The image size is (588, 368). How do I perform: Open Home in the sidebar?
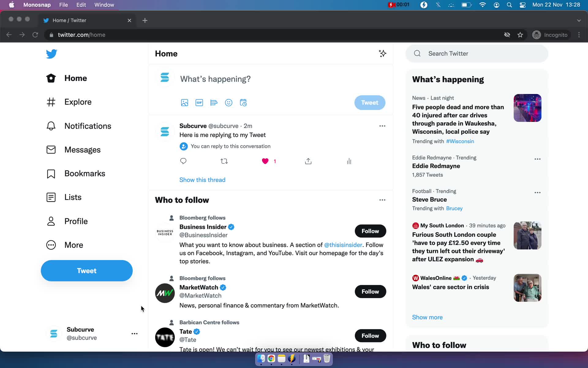[66, 78]
